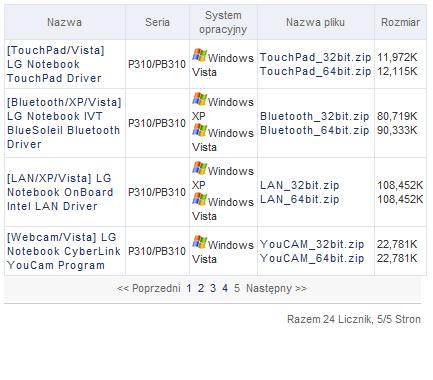The image size is (433, 380).
Task: Click Windows Vista logo icon in Bluetooth row
Action: 199,130
